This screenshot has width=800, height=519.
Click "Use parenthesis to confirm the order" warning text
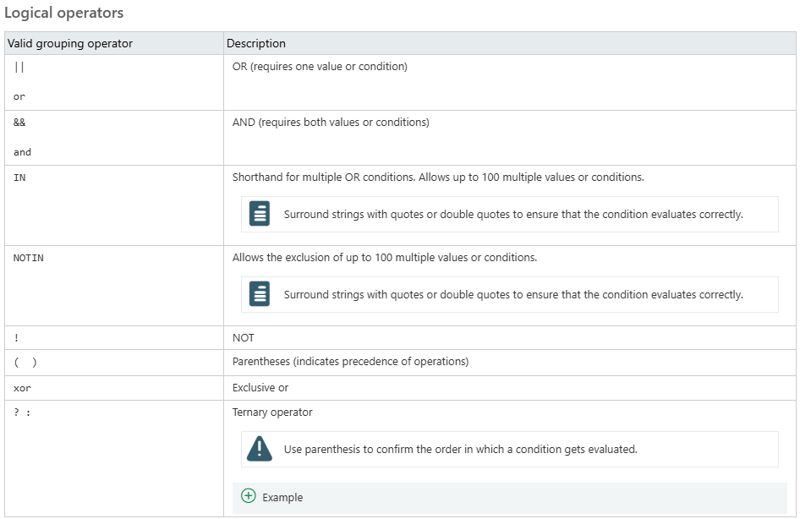pos(460,449)
